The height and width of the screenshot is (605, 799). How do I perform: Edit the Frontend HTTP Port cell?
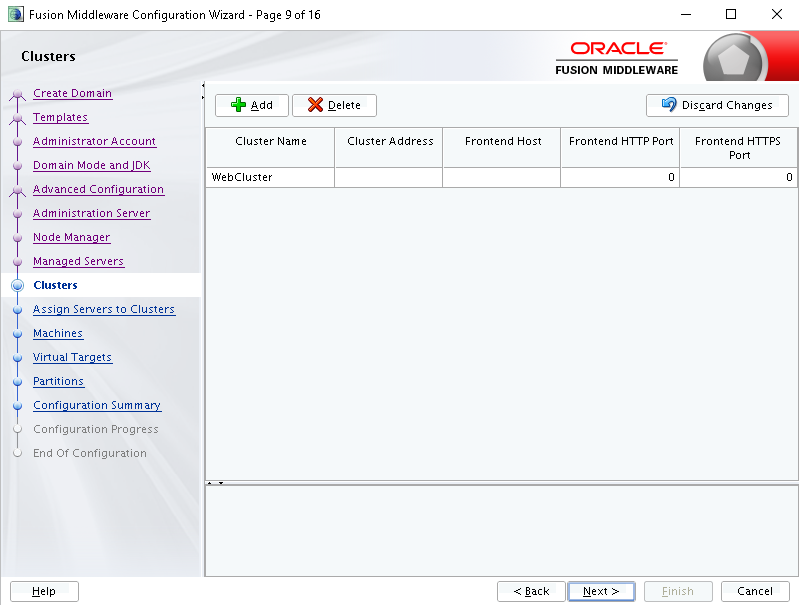tap(620, 177)
